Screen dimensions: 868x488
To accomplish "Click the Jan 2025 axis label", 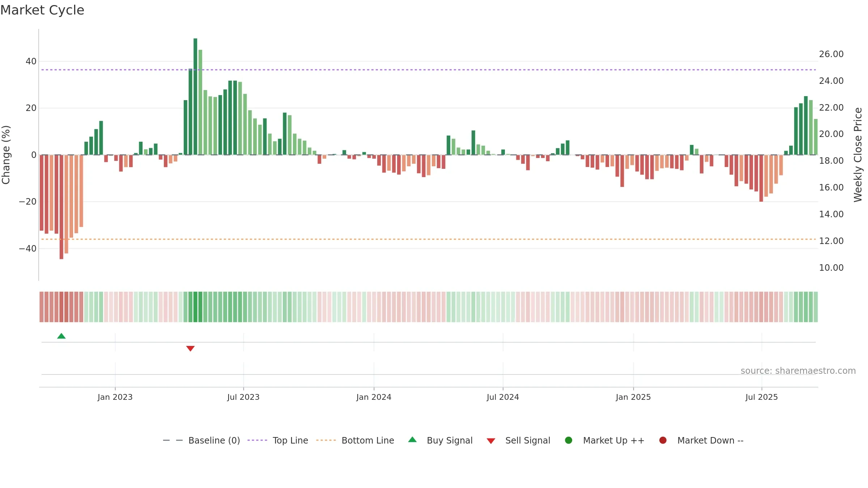I will tap(633, 397).
